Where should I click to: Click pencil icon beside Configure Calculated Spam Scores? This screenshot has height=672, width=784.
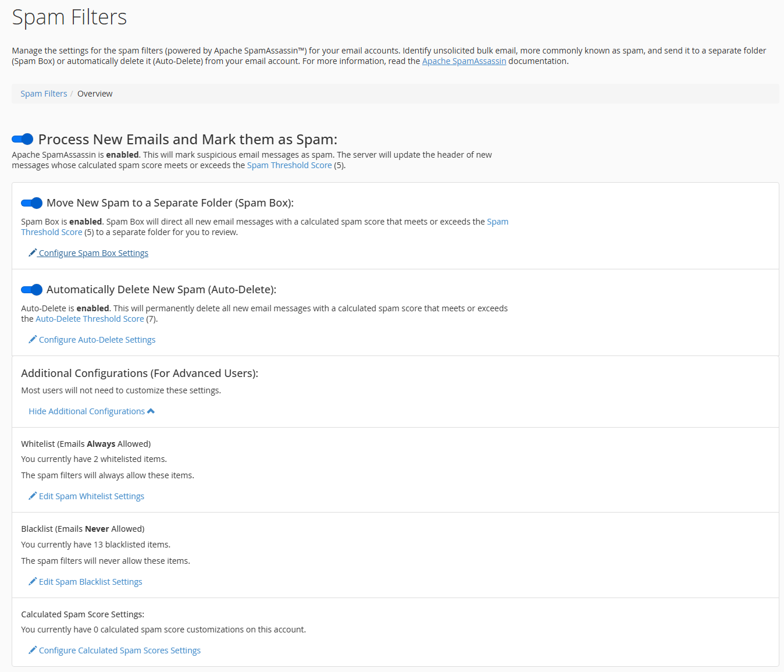point(33,650)
